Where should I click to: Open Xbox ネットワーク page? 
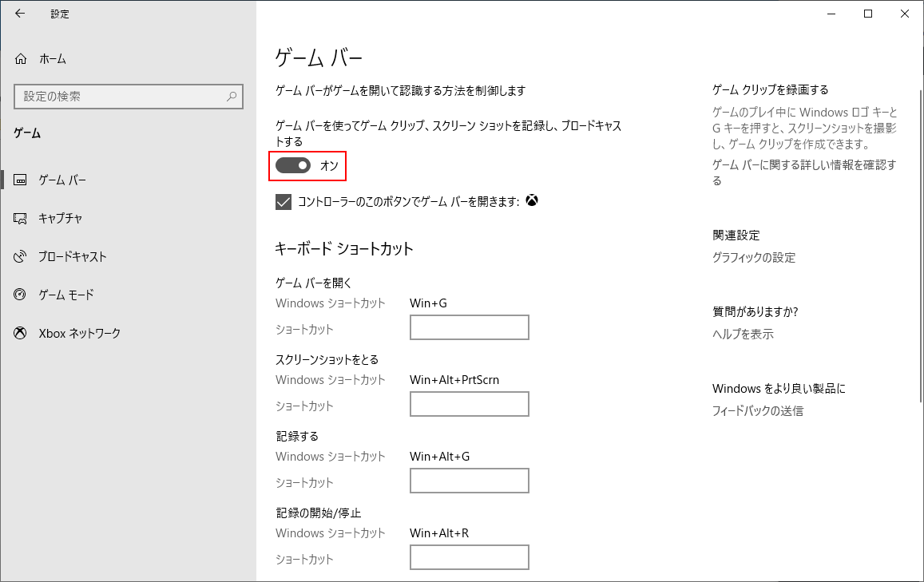(129, 334)
